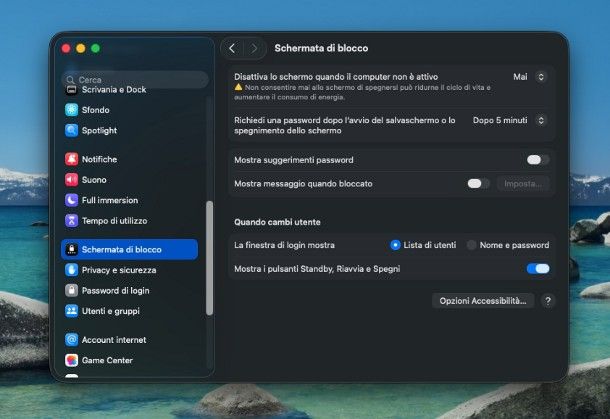The image size is (610, 419).
Task: Open the Game Center colorful icon
Action: click(72, 360)
